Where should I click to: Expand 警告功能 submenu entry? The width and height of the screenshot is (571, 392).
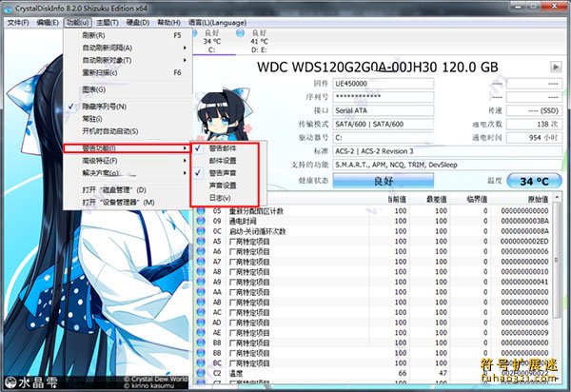(128, 148)
